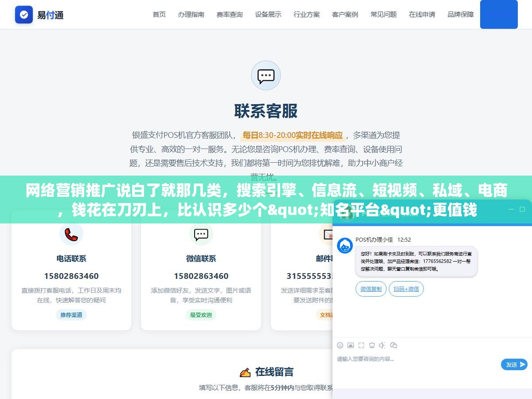Viewport: 532px width, 399px height.
Task: Click the rating flower icon in chat toolbar
Action: [372, 345]
